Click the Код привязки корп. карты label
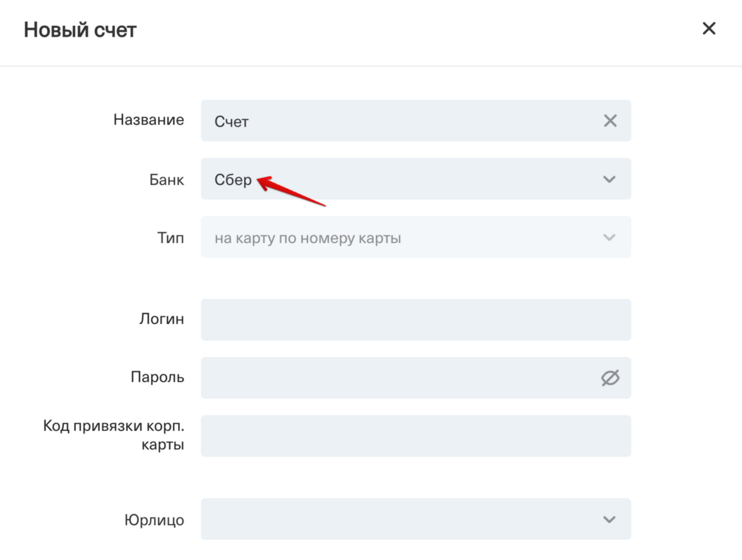The image size is (742, 560). click(x=114, y=435)
